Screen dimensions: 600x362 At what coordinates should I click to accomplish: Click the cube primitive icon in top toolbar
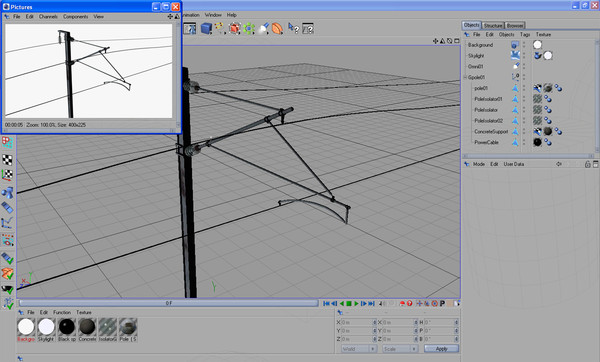pos(206,28)
